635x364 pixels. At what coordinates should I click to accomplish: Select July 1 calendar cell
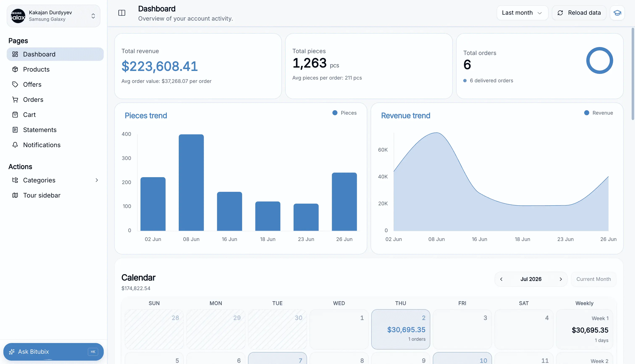point(339,329)
